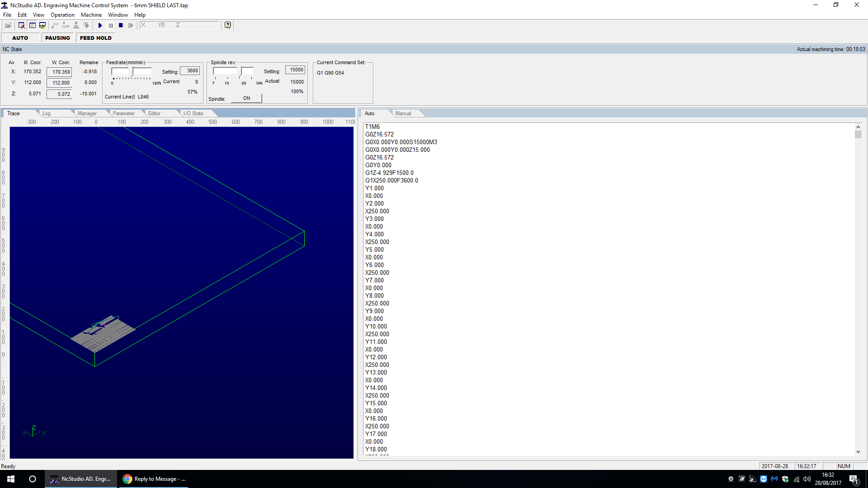Click the PAUSING button

[x=57, y=38]
